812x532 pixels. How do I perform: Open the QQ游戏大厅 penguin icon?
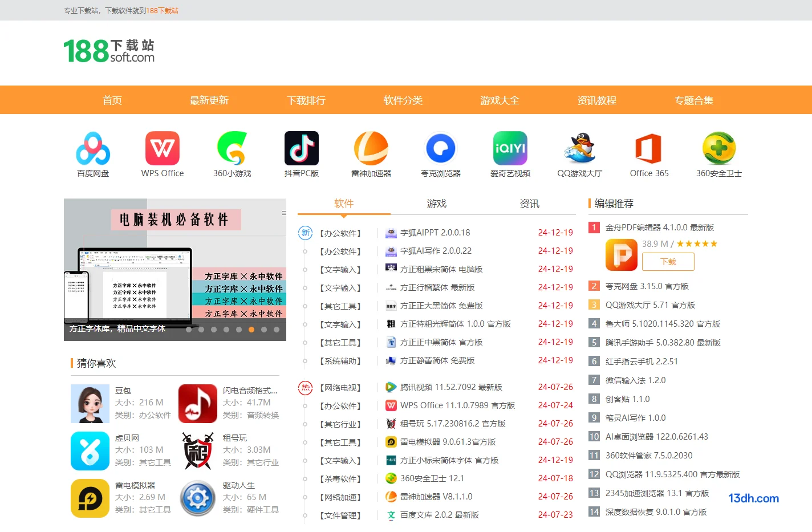pyautogui.click(x=580, y=148)
